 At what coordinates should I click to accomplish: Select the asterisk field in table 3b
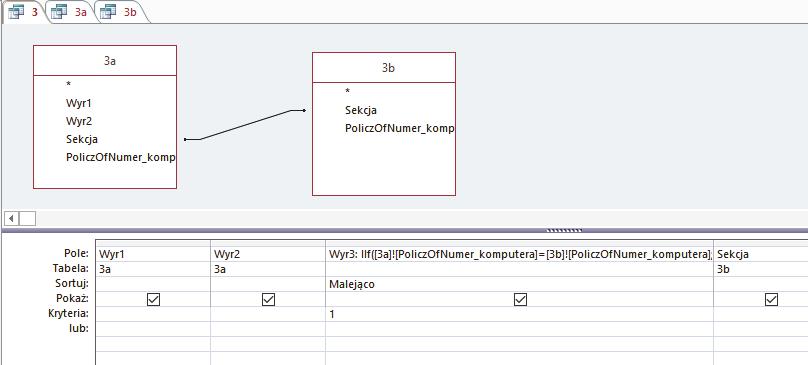coord(348,92)
